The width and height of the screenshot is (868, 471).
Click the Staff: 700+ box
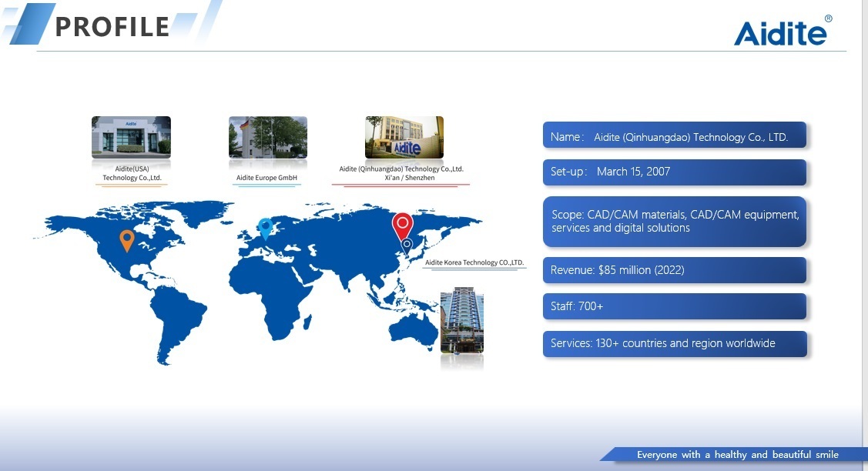tap(674, 306)
